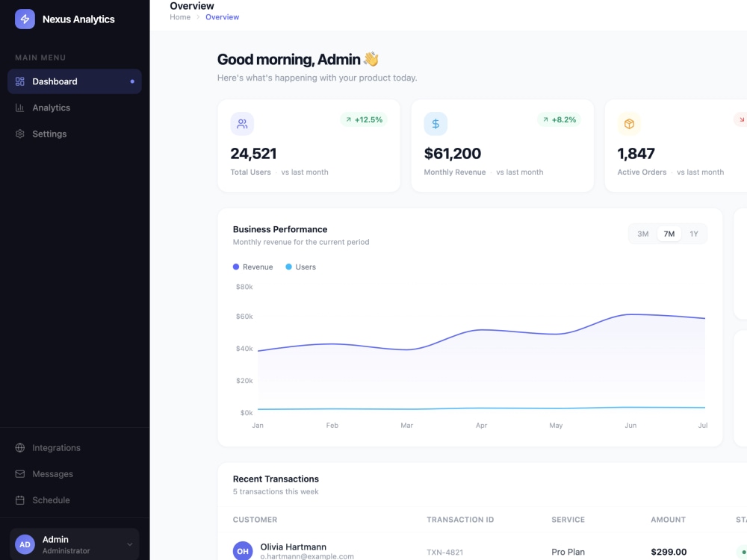The width and height of the screenshot is (747, 560).
Task: Click the Schedule calendar icon
Action: coord(19,500)
